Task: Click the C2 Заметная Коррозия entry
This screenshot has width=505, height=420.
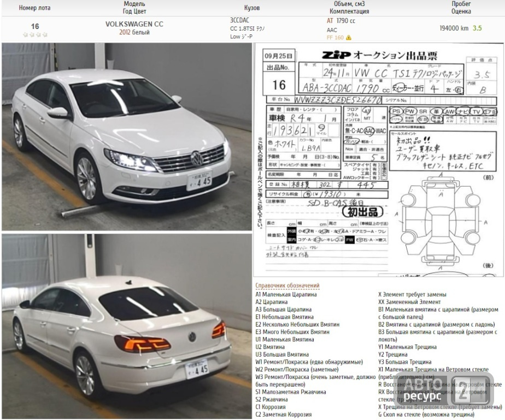Action: click(284, 415)
